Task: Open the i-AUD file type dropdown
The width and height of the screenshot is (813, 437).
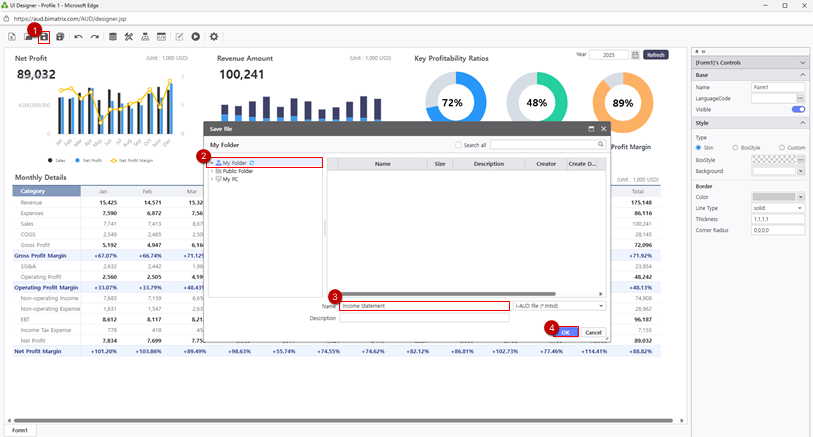Action: pos(558,306)
